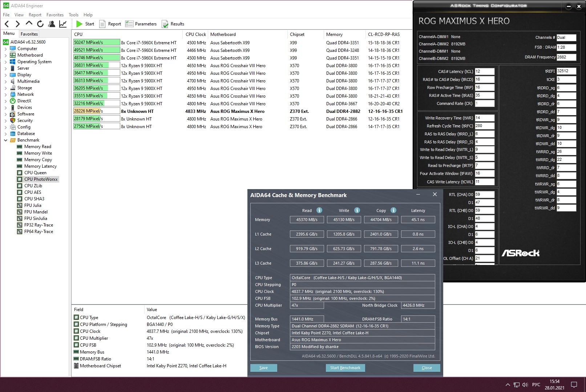This screenshot has width=586, height=392.
Task: Select the 36831 MPixel/s result row
Action: (x=242, y=66)
